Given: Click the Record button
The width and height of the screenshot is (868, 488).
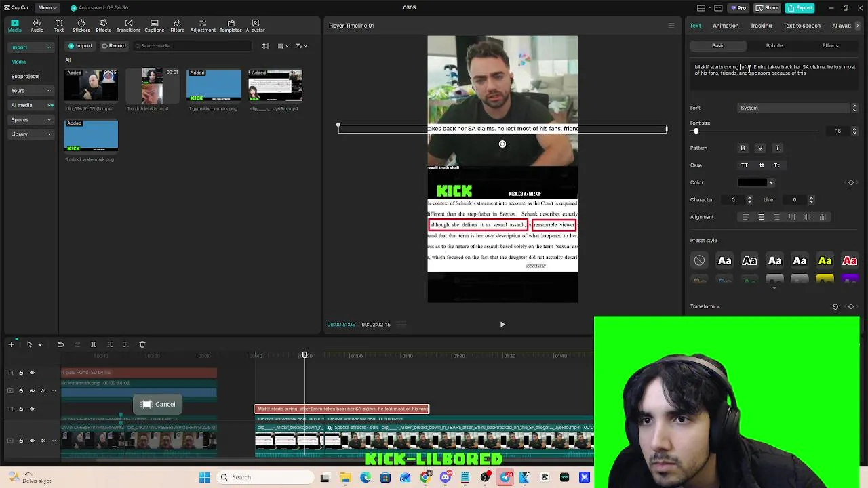Looking at the screenshot, I should [x=114, y=46].
